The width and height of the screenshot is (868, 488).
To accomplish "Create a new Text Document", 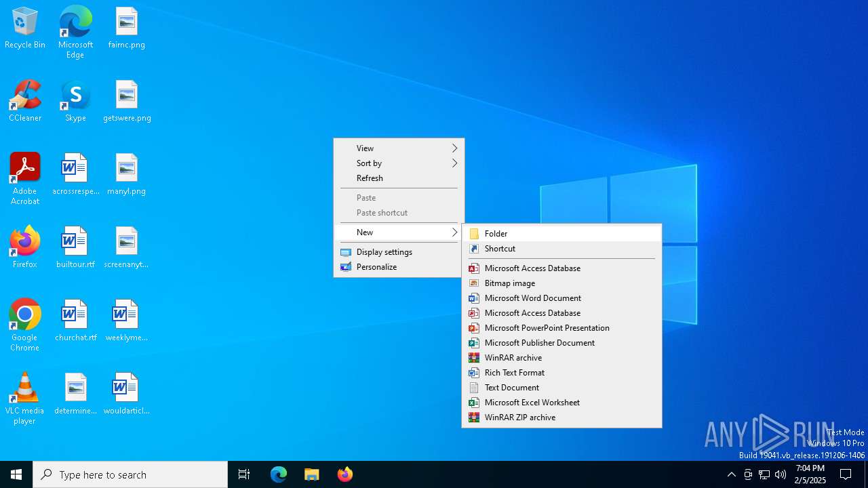I will tap(561, 388).
